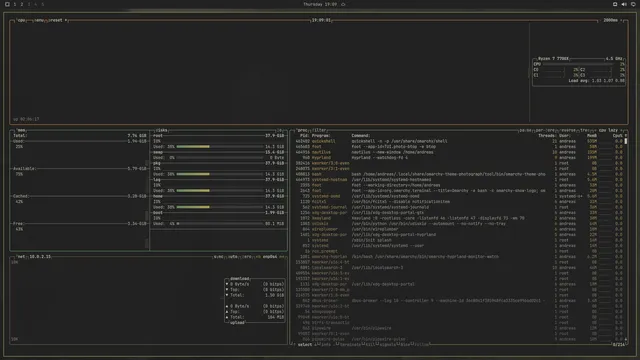Click the sync option in net box
Viewport: 640px width, 360px height.
click(219, 257)
